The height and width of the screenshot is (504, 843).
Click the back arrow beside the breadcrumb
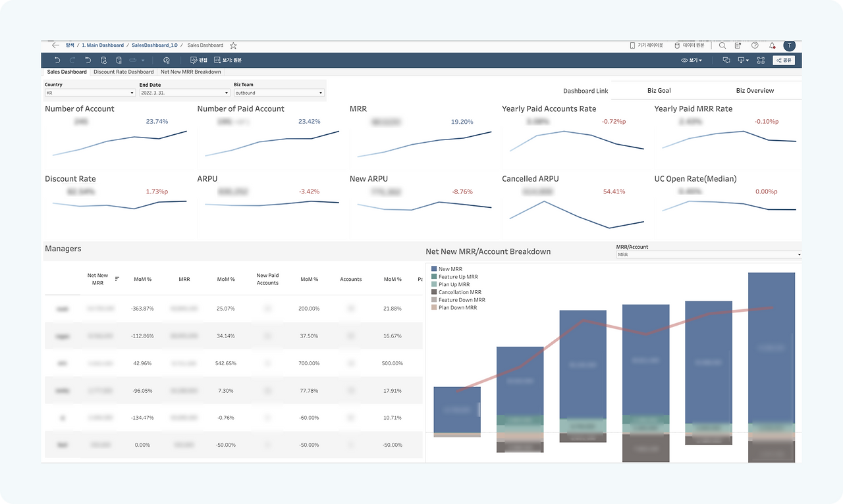point(55,45)
